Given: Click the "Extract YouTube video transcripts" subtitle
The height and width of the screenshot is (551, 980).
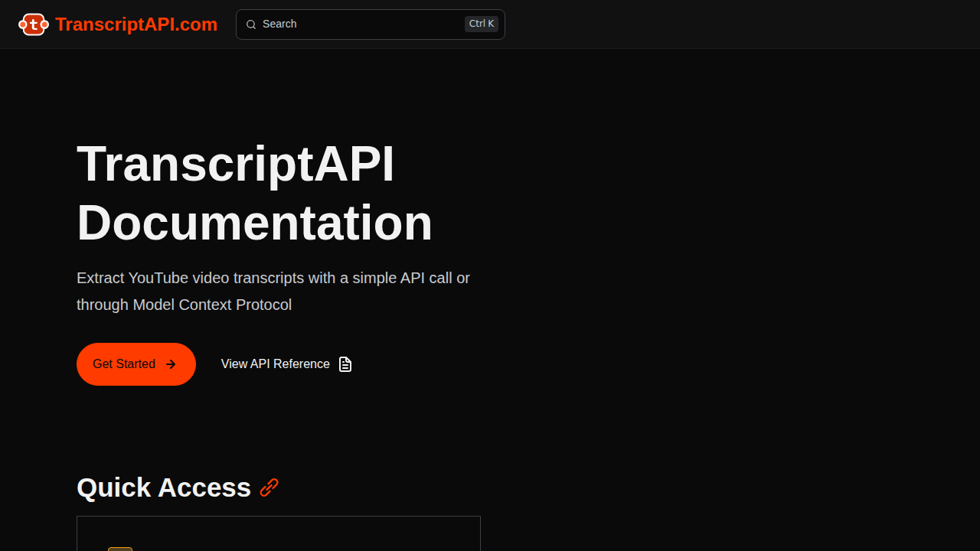Looking at the screenshot, I should tap(273, 291).
